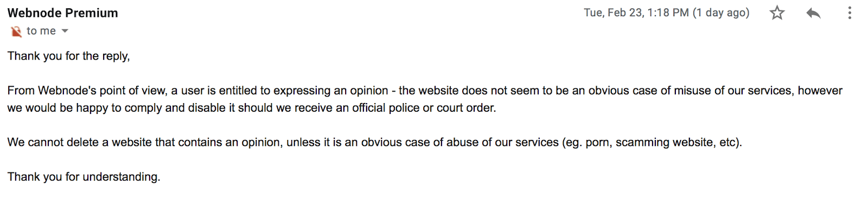Click the sender name Webnode Premium
868x198 pixels.
point(63,13)
